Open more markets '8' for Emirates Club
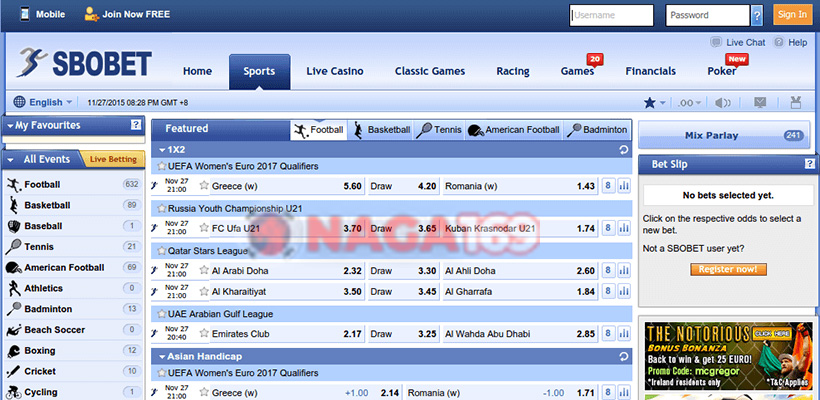Screen dimensions: 820x400 pyautogui.click(x=608, y=334)
